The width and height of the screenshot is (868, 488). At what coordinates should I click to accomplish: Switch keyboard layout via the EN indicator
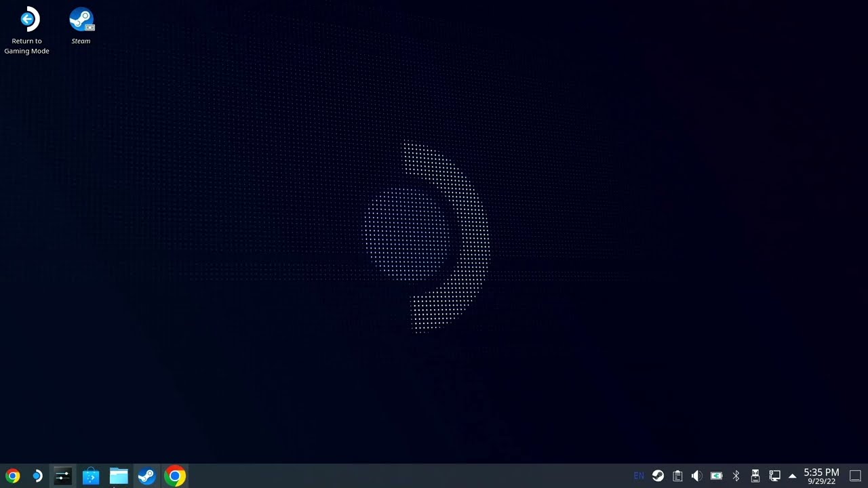click(x=638, y=476)
